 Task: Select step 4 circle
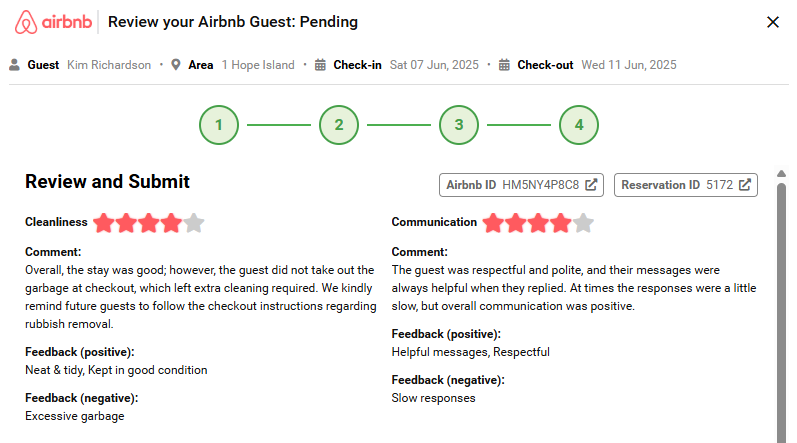click(x=579, y=125)
